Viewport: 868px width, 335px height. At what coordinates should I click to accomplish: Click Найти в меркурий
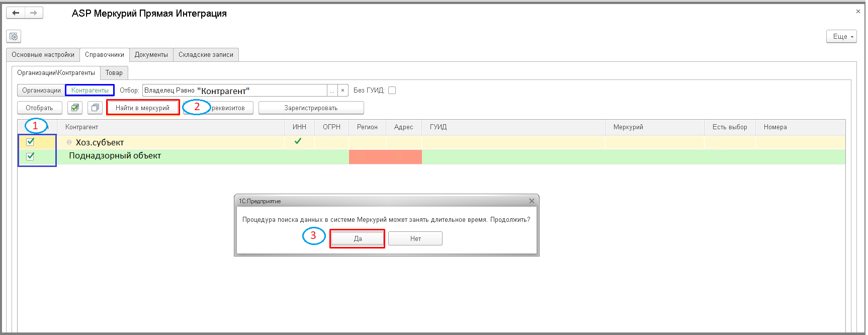coord(143,108)
